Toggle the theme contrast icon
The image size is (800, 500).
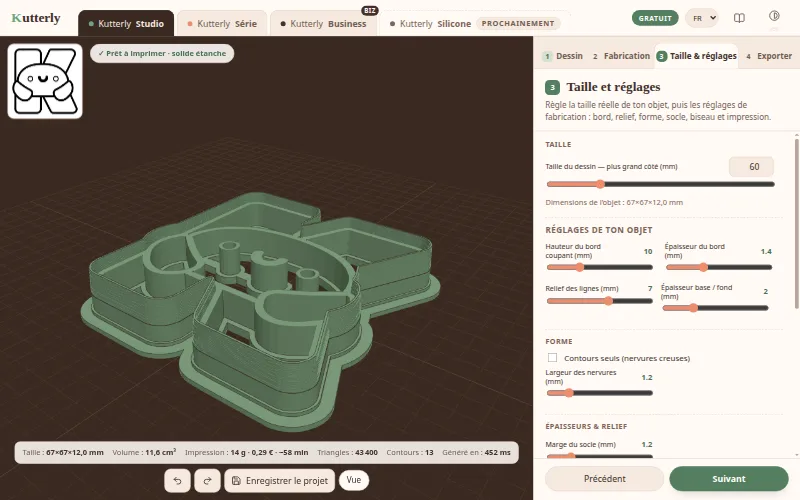(774, 16)
